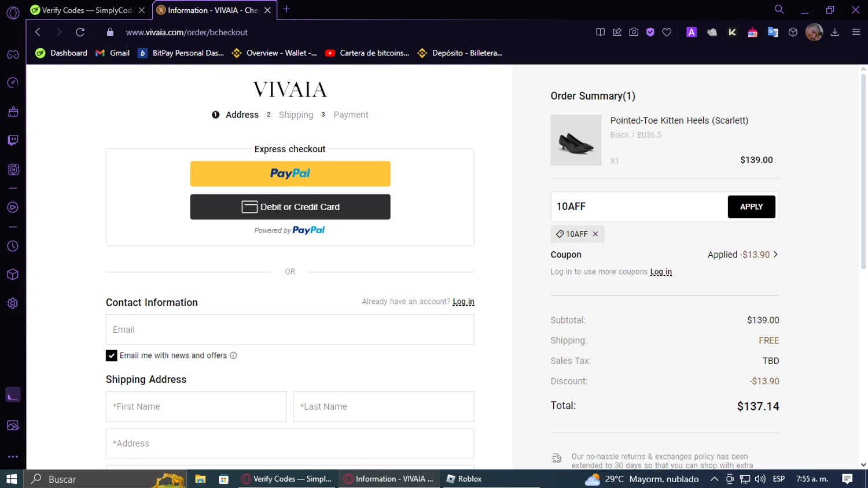Click the Shipping step label

click(296, 115)
